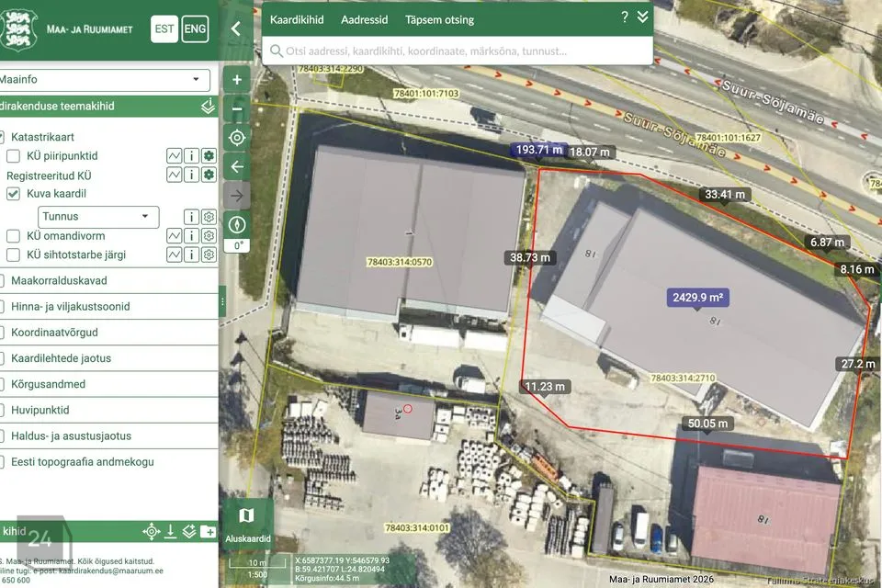Open settings gear for KÜ piiripunktid
882x588 pixels.
209,156
